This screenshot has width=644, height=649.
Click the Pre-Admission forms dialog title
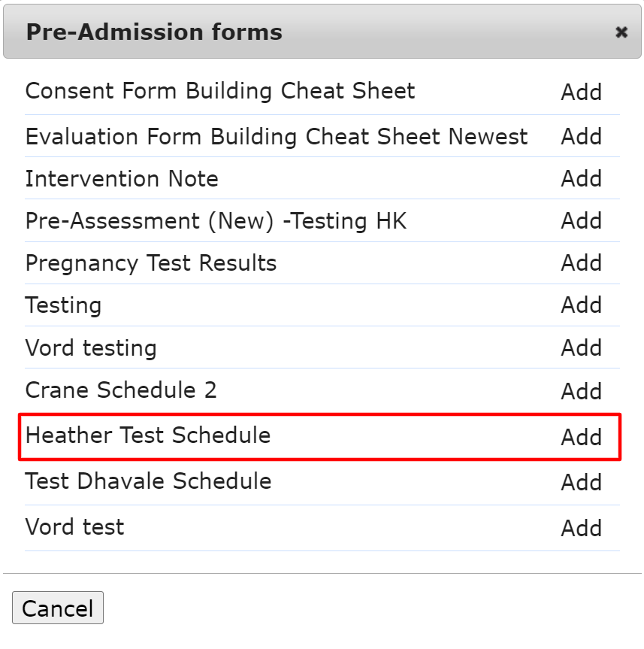pos(153,32)
